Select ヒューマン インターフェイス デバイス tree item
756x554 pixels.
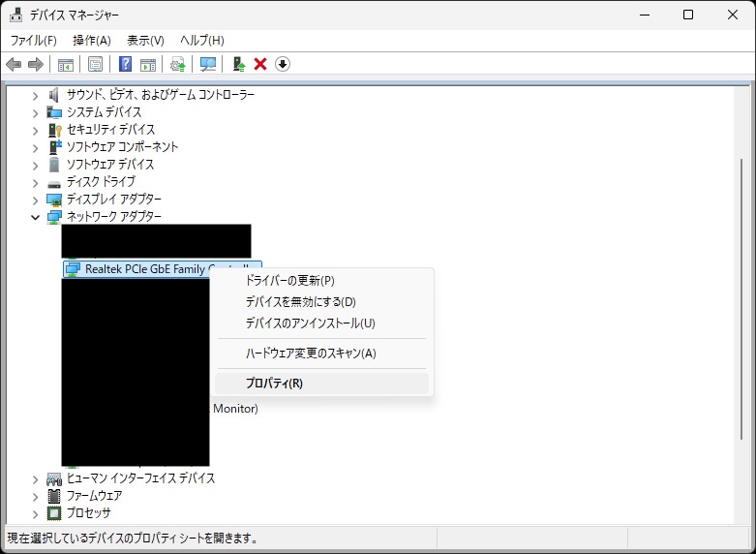[x=140, y=478]
